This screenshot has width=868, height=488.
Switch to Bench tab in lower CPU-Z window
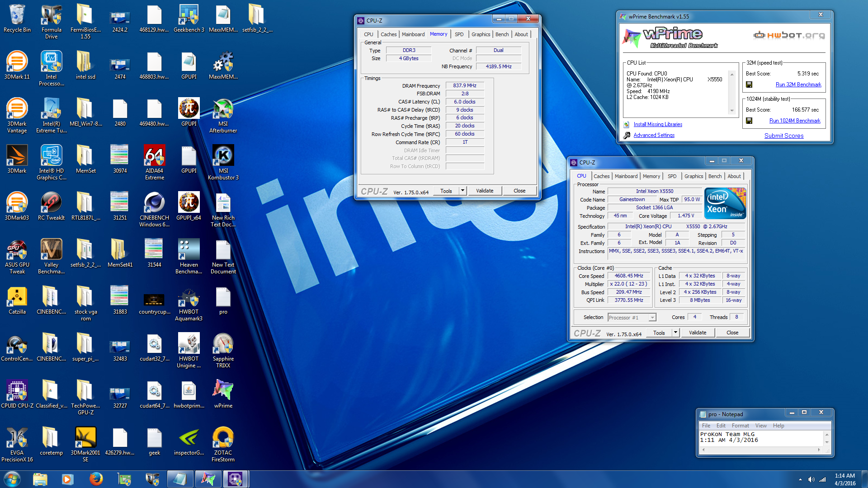[715, 176]
